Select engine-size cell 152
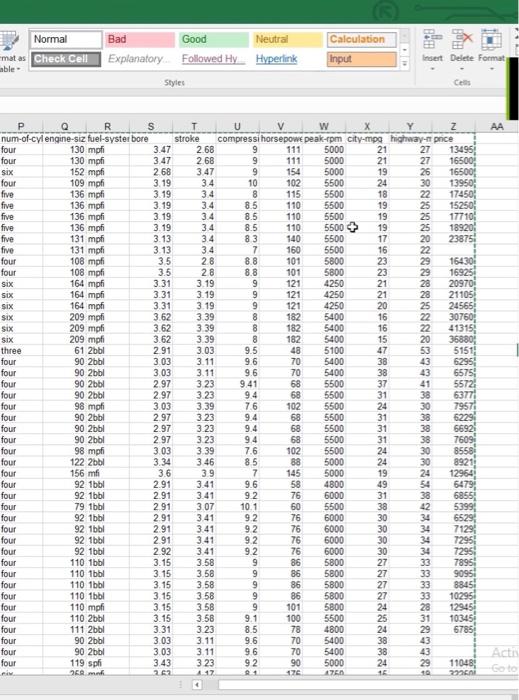The width and height of the screenshot is (519, 700). click(x=65, y=172)
